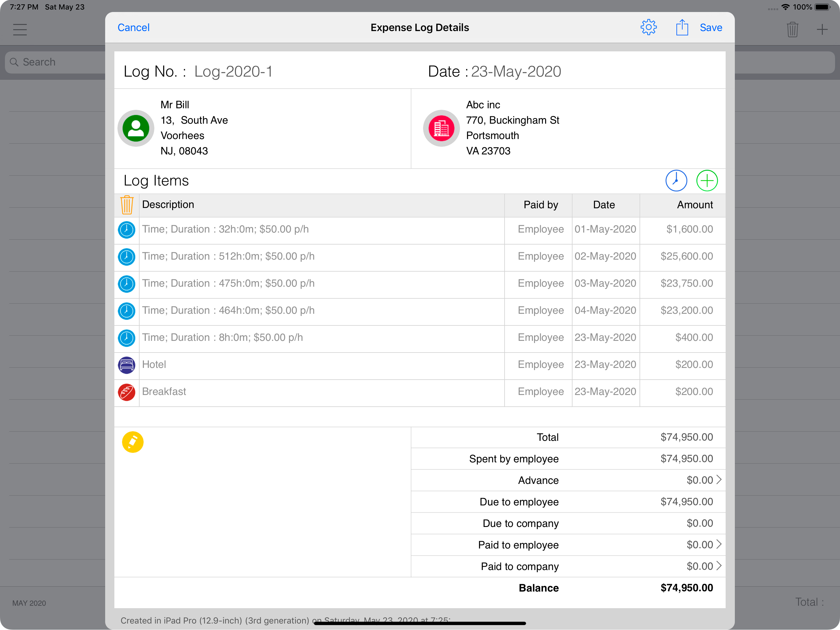
Task: Select clock icon of 512h:0m time entry
Action: pos(126,257)
